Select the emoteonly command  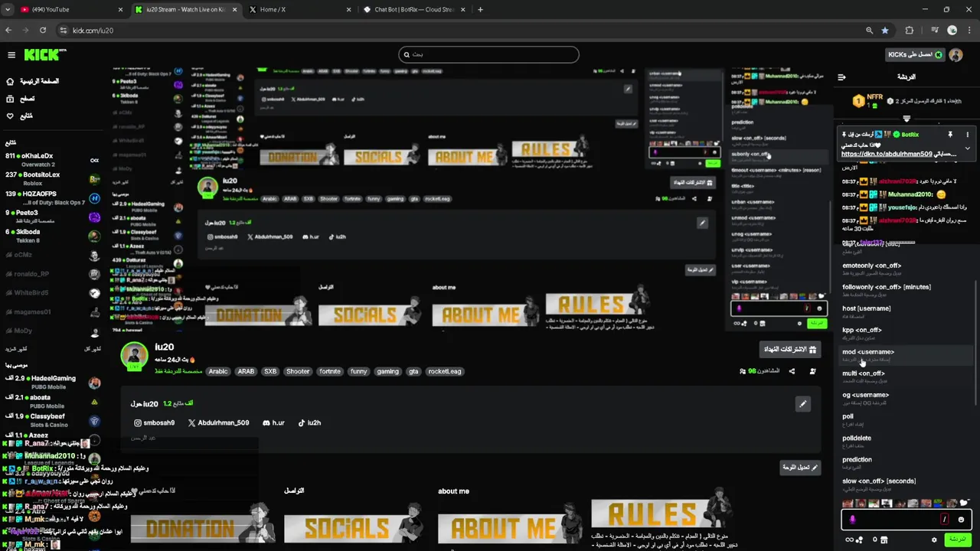pyautogui.click(x=906, y=269)
